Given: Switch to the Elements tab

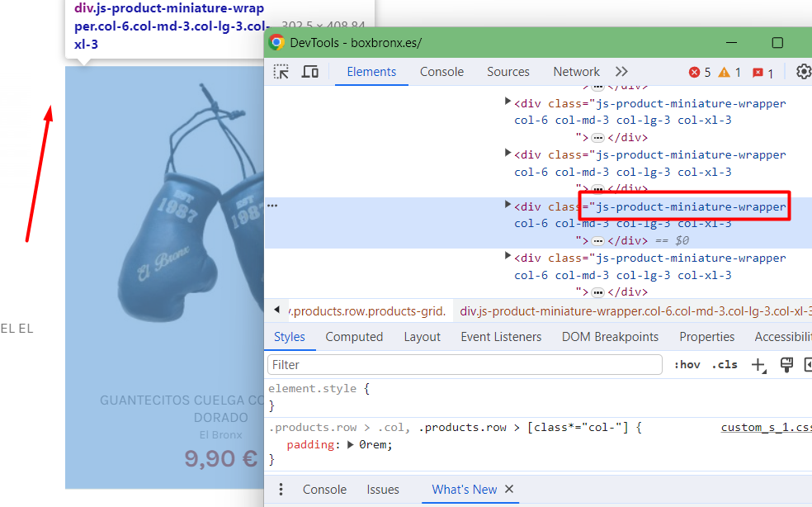Looking at the screenshot, I should [371, 72].
